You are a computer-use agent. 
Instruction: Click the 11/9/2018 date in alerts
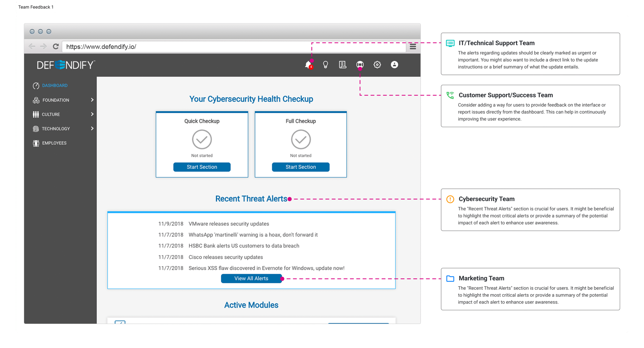[171, 224]
